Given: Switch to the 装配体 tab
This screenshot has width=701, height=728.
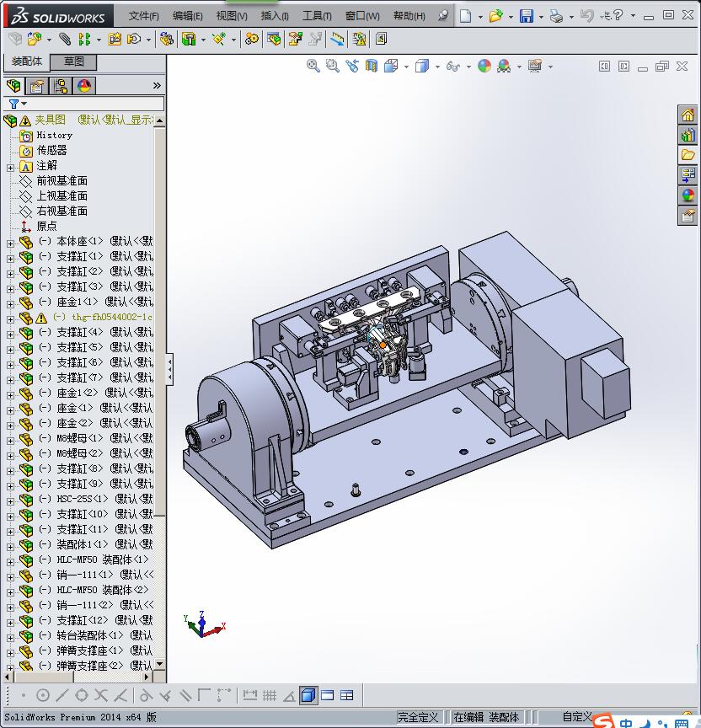Looking at the screenshot, I should [26, 62].
